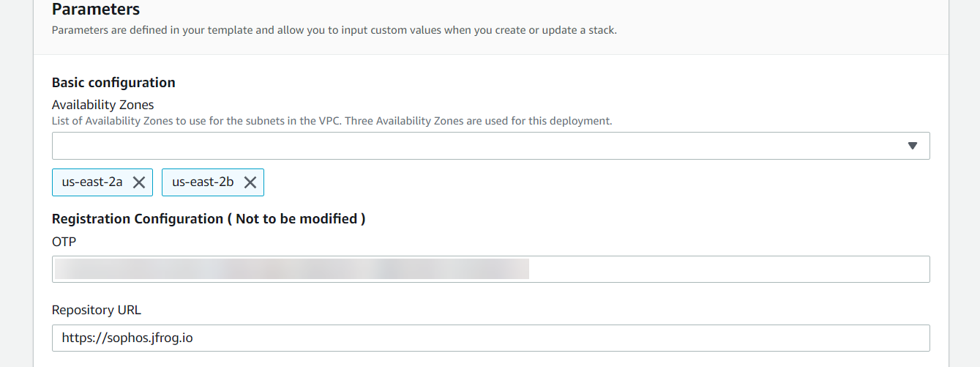Click empty space right of zone tags
980x367 pixels.
tap(586, 182)
